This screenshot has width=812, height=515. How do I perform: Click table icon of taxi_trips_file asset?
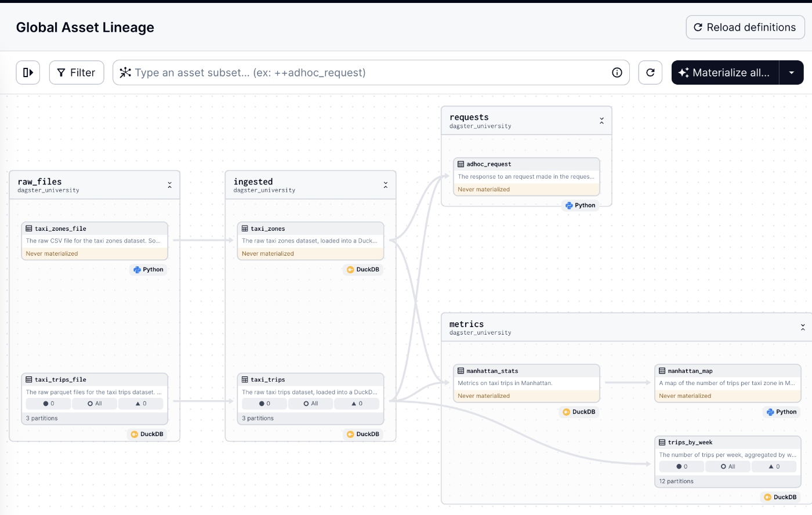[x=29, y=380]
